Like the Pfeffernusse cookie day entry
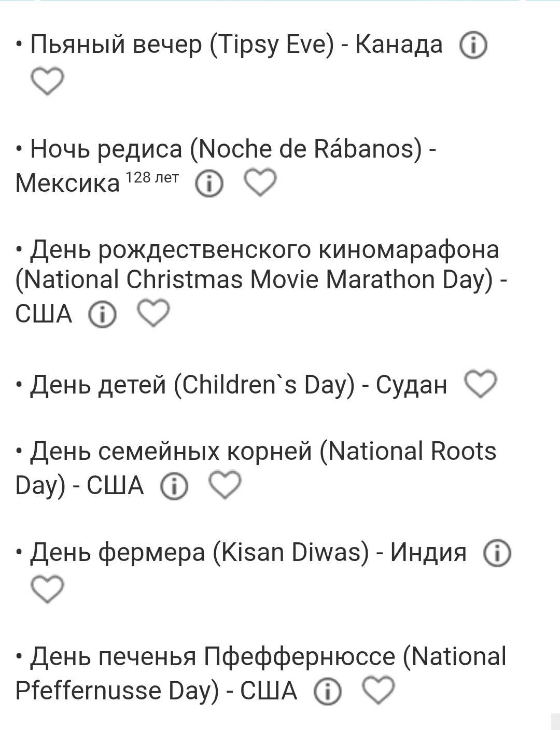560x730 pixels. pyautogui.click(x=378, y=690)
